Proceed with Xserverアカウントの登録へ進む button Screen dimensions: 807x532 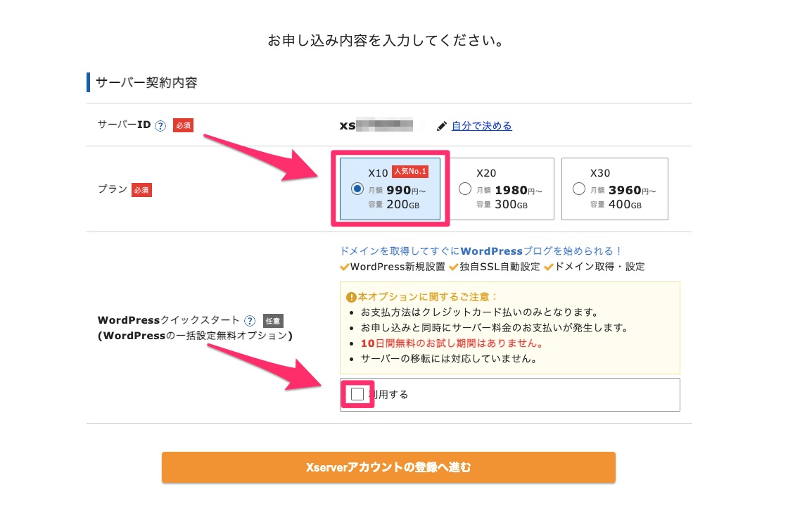tap(388, 468)
